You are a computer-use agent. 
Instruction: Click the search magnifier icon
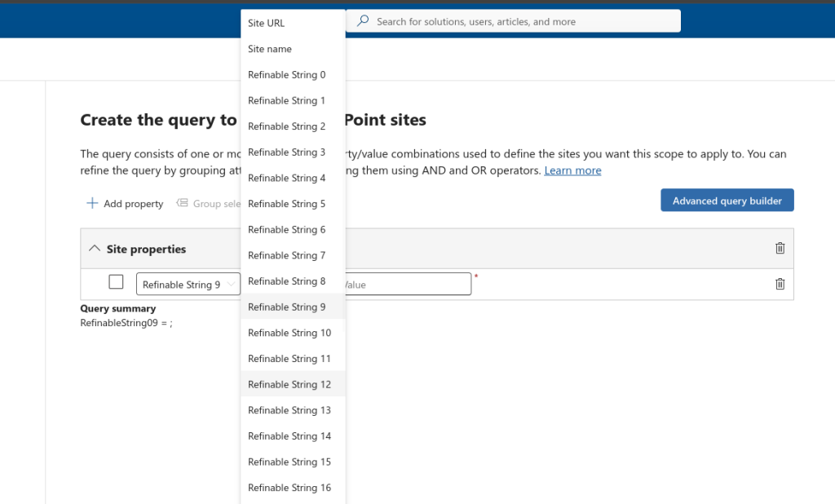click(363, 21)
